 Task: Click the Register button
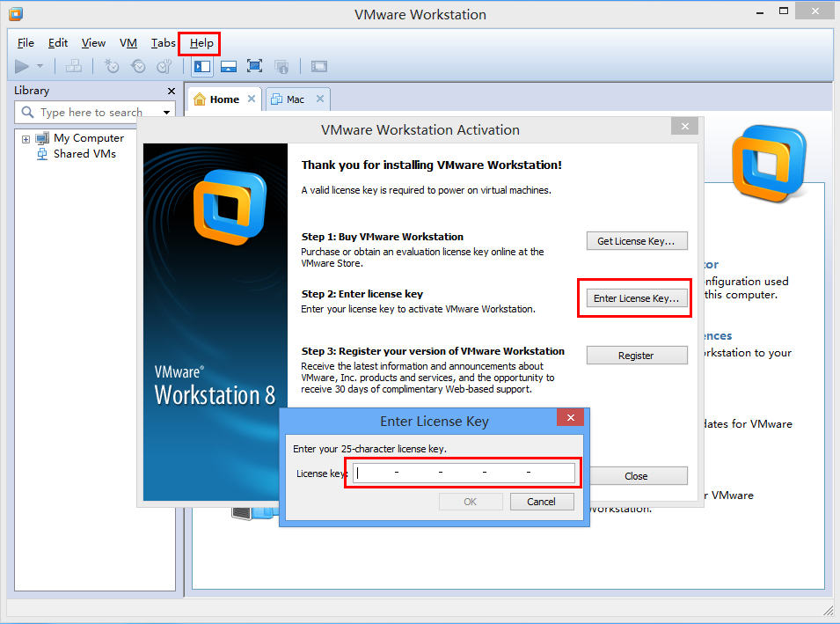coord(637,356)
